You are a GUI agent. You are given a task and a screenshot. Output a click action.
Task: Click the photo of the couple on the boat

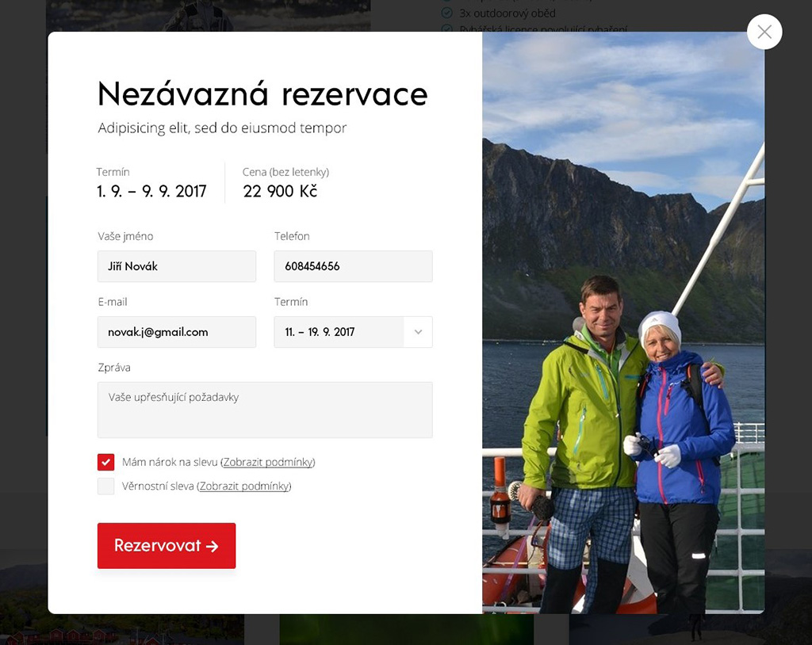point(623,322)
